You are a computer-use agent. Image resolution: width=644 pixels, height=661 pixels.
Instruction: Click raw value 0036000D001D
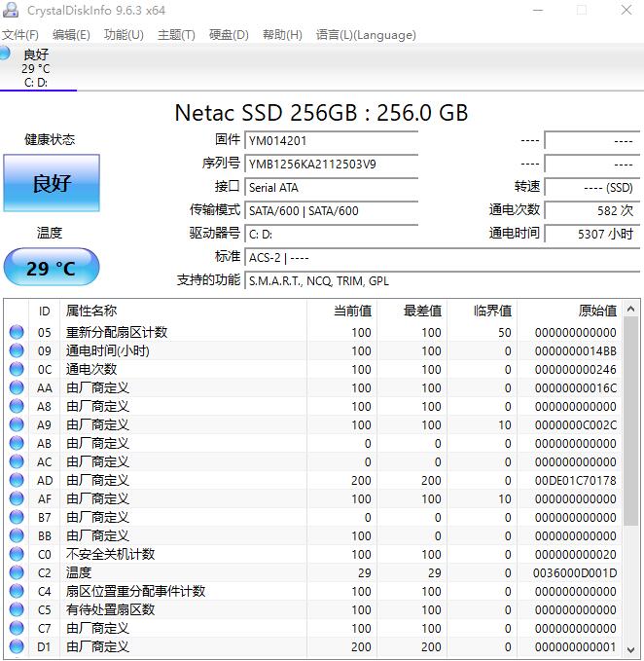[x=575, y=573]
